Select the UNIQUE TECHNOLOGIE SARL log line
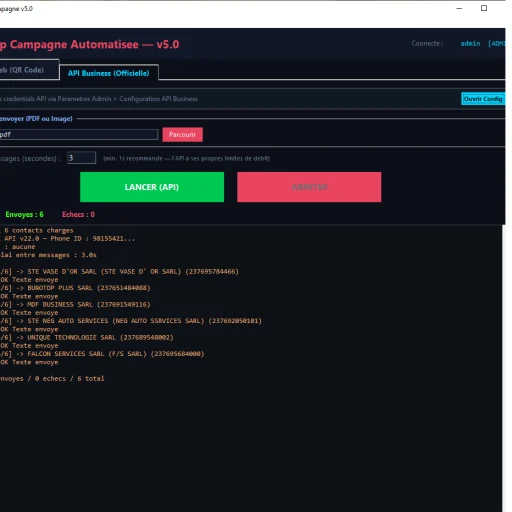Screen dimensions: 512x512 87,337
